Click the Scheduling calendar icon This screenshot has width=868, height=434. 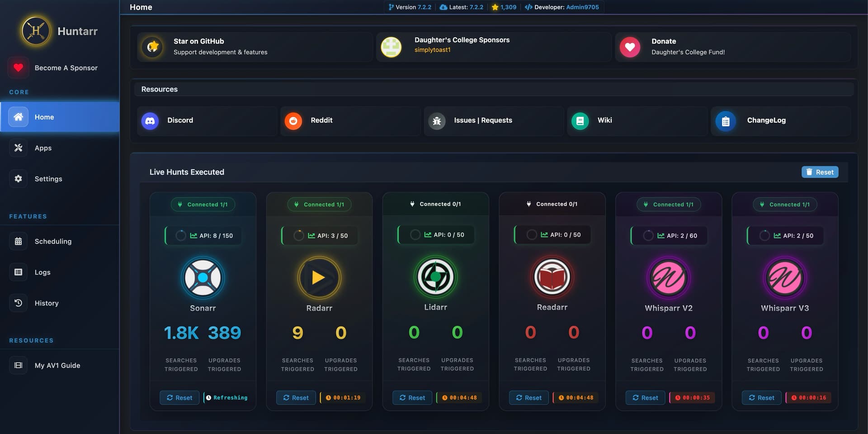(18, 241)
